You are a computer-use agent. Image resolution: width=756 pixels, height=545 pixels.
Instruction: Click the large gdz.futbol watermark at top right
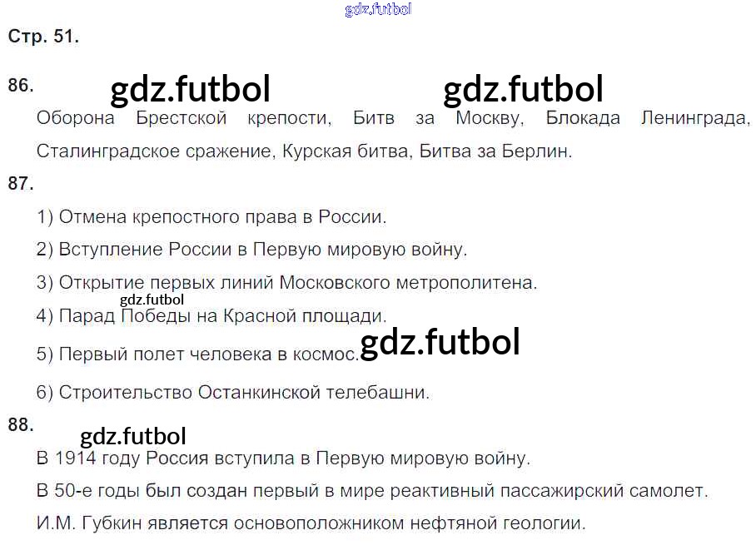(x=523, y=89)
